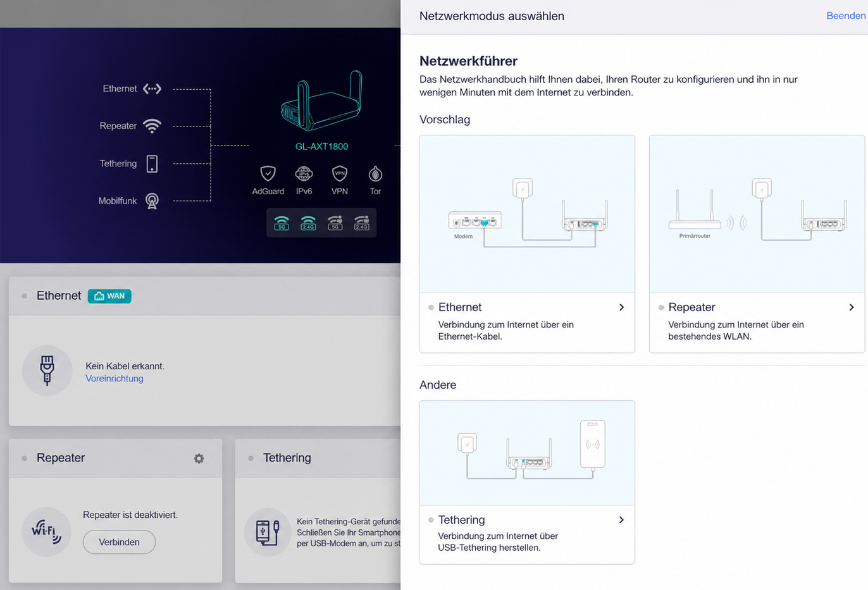The height and width of the screenshot is (590, 868).
Task: Click the Mobilfunk antenna icon in diagram
Action: pyautogui.click(x=152, y=200)
